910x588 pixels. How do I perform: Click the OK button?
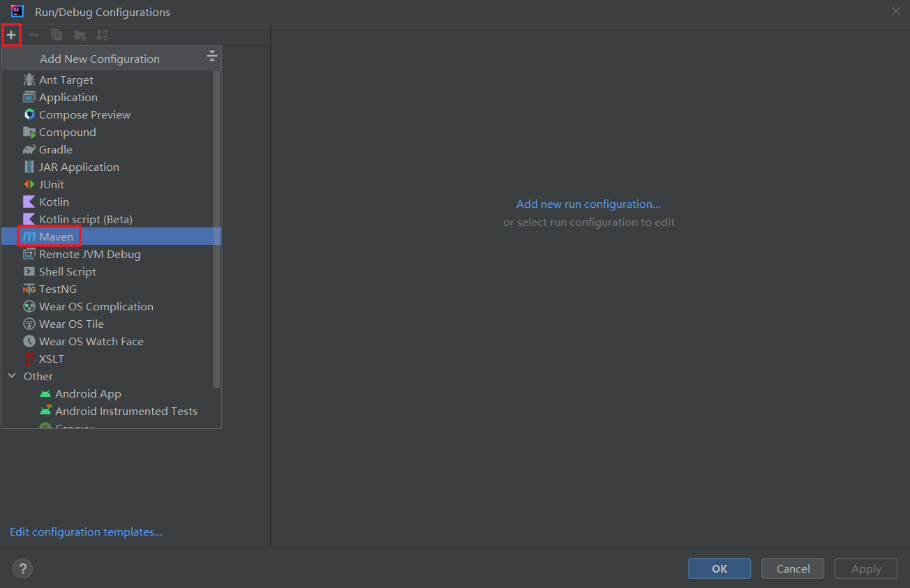(719, 568)
